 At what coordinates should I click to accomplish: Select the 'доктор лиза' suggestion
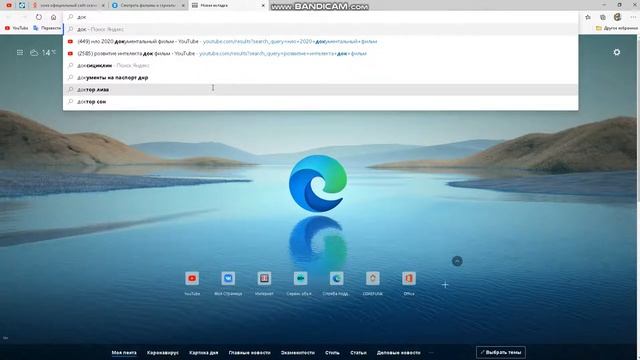[x=320, y=89]
